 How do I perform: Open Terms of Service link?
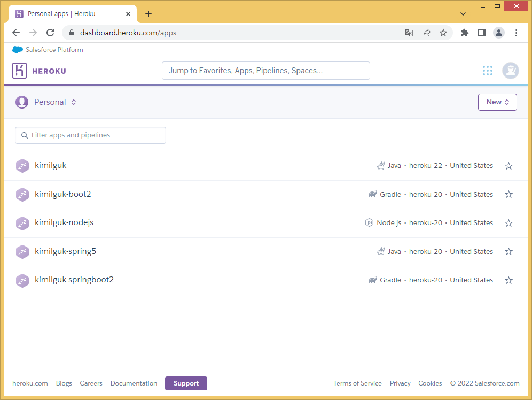(x=357, y=383)
